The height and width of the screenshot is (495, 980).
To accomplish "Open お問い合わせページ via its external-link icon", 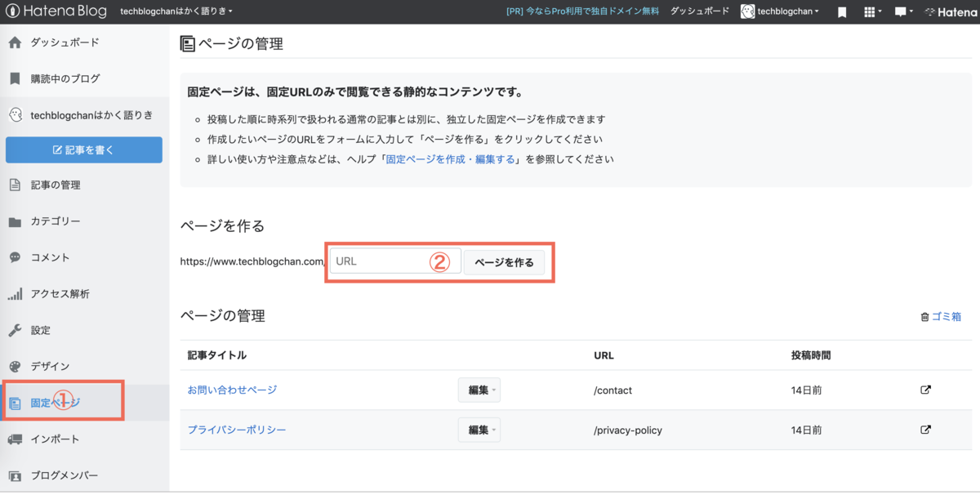I will [x=925, y=390].
